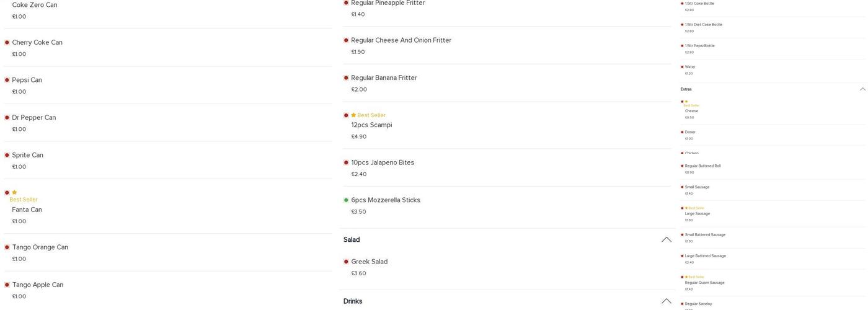
Task: Click the red dot beside 10pcs Jalapeno Bites
Action: point(346,162)
